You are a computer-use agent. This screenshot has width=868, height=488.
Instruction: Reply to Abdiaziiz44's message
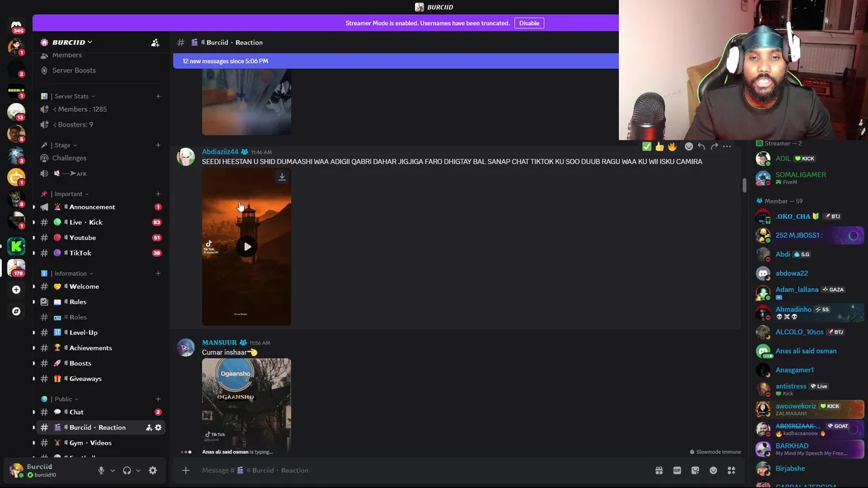(x=701, y=146)
